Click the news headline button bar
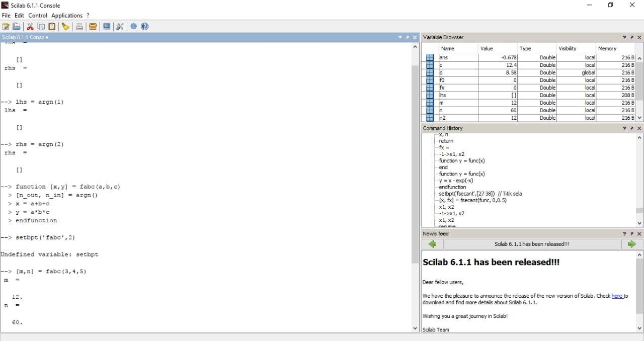This screenshot has width=644, height=341. 532,244
